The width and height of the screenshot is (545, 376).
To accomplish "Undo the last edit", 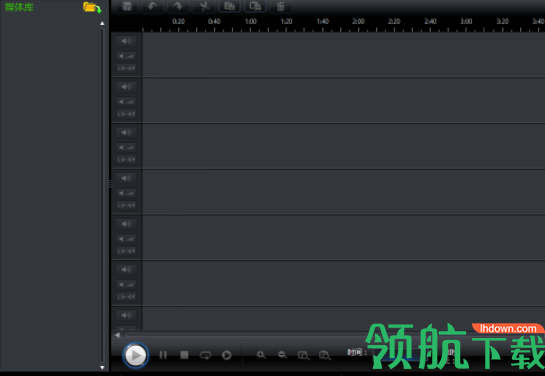I will pos(152,6).
